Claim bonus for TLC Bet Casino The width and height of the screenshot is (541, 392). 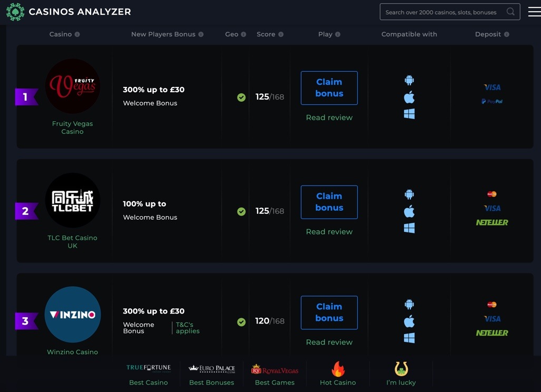[329, 202]
